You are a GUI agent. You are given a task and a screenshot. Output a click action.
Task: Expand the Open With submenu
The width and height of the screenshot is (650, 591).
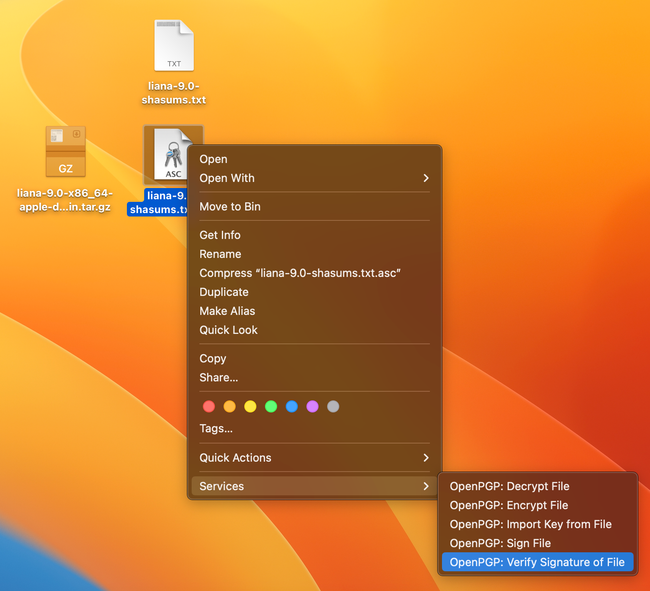pos(314,178)
